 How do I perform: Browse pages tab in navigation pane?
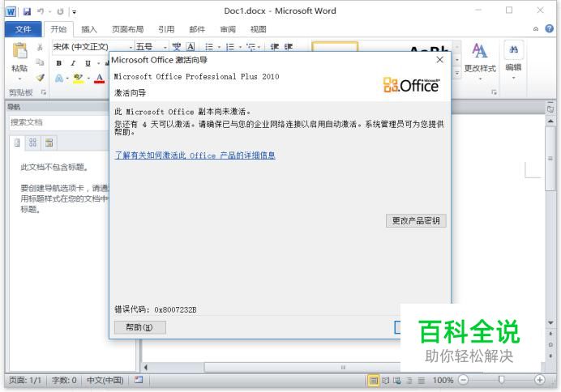coord(32,143)
